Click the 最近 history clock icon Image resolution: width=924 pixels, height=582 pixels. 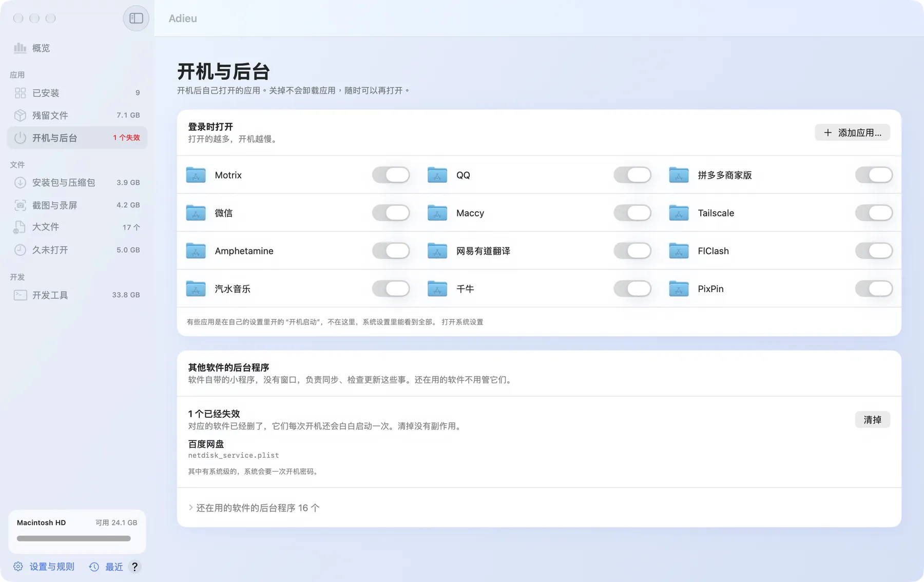click(x=94, y=567)
